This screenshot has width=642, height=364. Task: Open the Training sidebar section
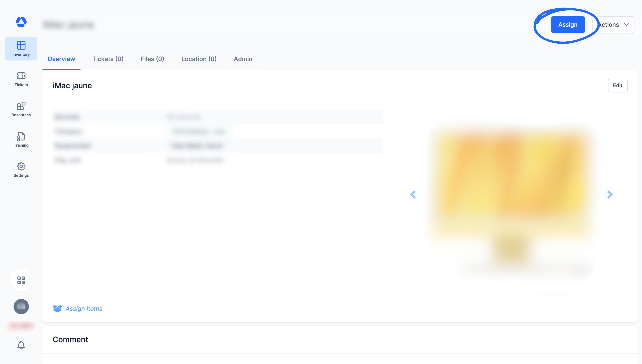click(21, 140)
